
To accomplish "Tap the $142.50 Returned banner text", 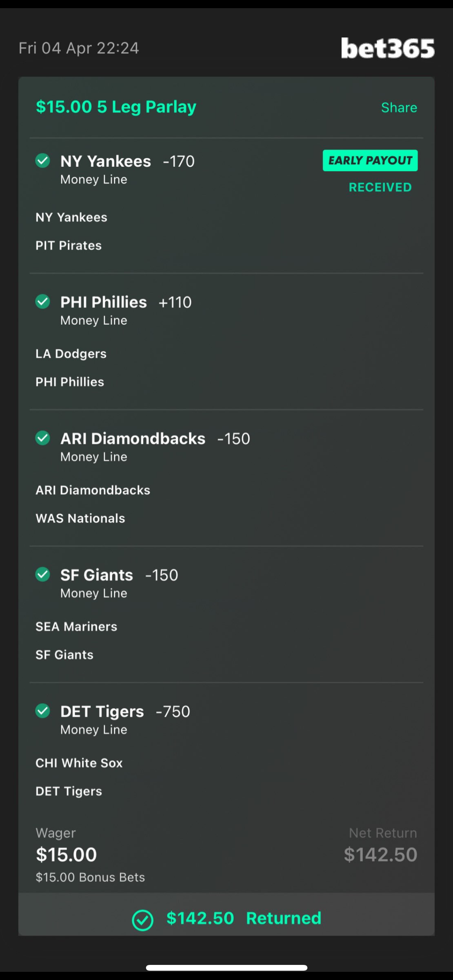I will pos(244,918).
